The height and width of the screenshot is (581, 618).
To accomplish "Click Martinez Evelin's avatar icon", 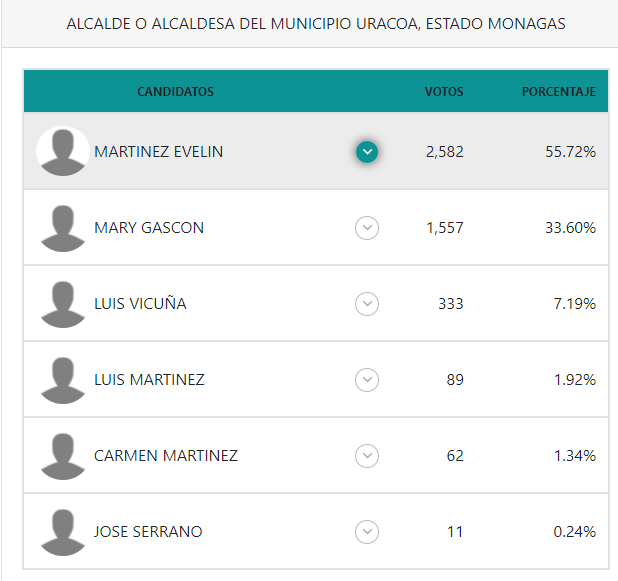I will [x=63, y=151].
